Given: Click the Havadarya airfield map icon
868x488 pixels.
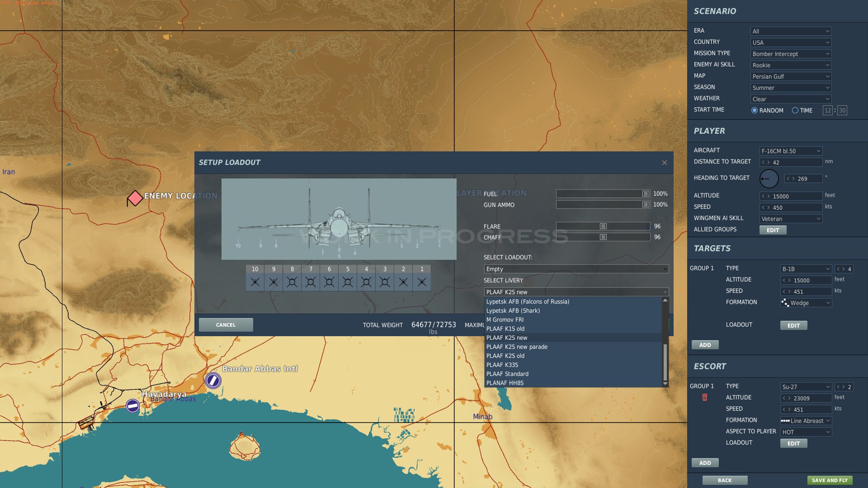Looking at the screenshot, I should (x=132, y=405).
